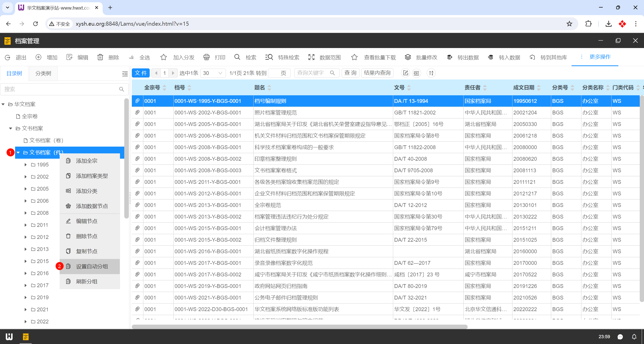Click Batch Modify (批量修改) icon
The width and height of the screenshot is (644, 344).
408,57
